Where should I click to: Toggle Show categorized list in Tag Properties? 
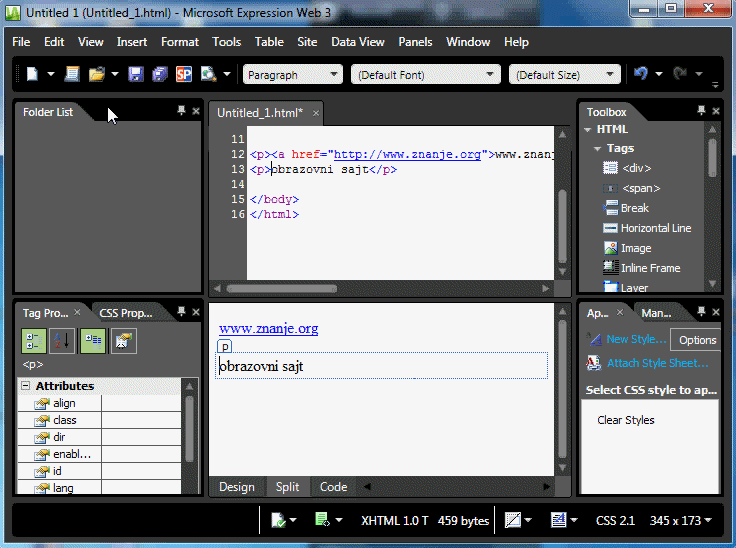point(33,341)
